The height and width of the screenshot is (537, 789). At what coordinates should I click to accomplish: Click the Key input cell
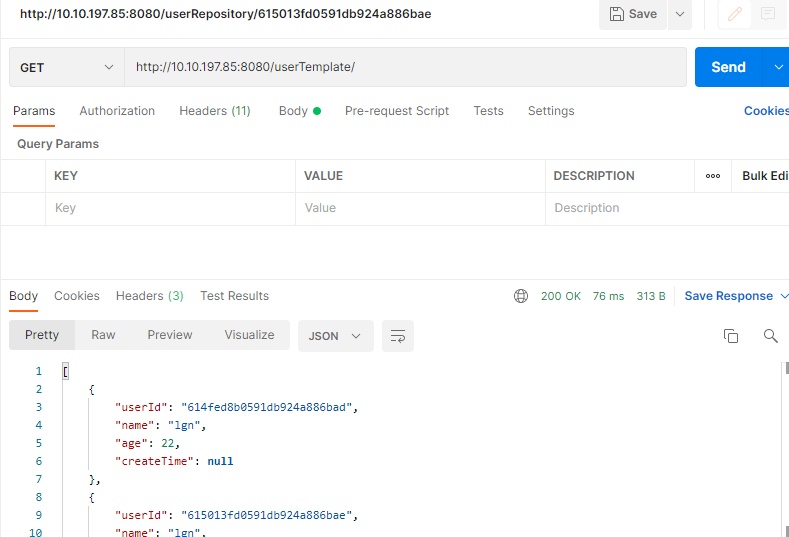click(171, 208)
